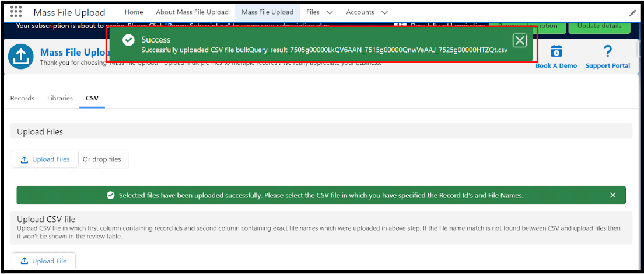
Task: Click the Support Portal question mark icon
Action: (x=607, y=51)
